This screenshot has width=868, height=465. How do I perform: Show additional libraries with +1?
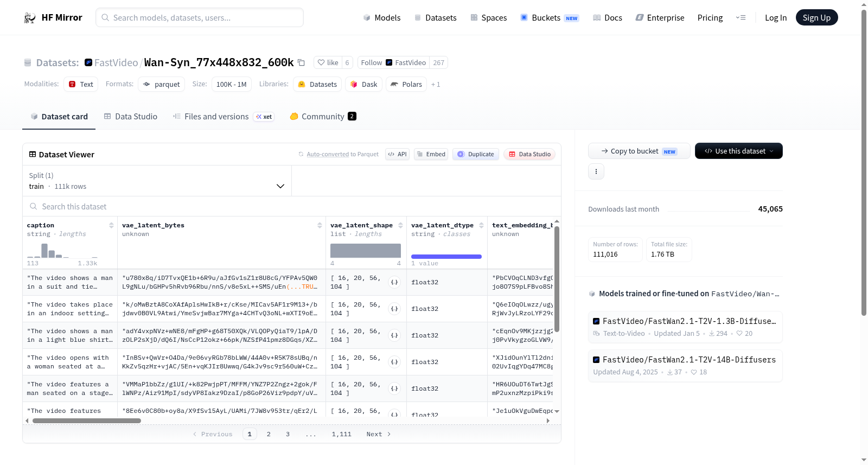point(436,84)
